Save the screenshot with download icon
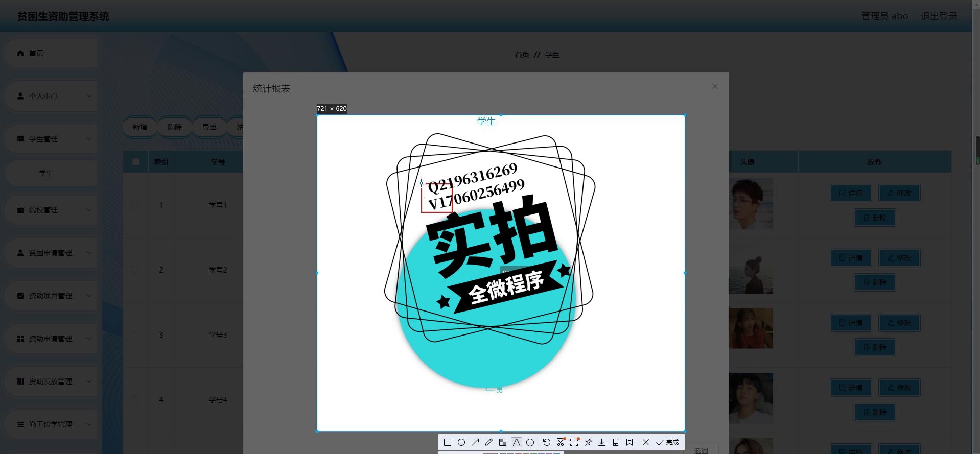Viewport: 980px width, 454px height. tap(602, 442)
